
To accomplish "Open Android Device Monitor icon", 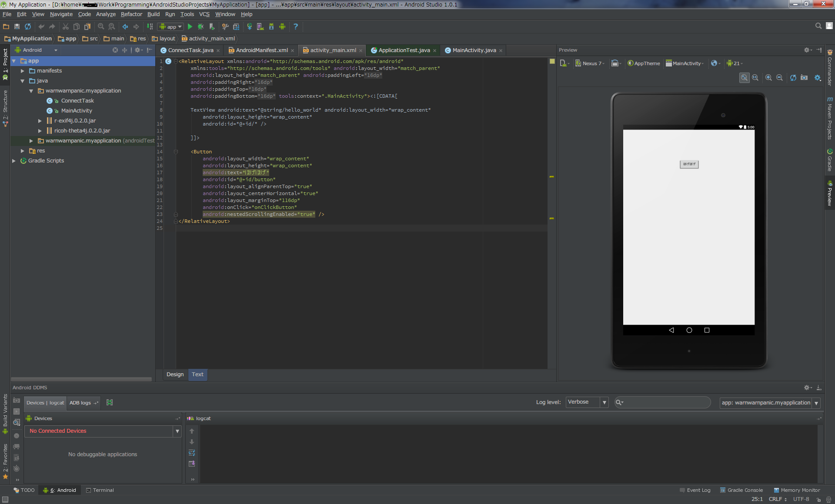I will pyautogui.click(x=282, y=27).
